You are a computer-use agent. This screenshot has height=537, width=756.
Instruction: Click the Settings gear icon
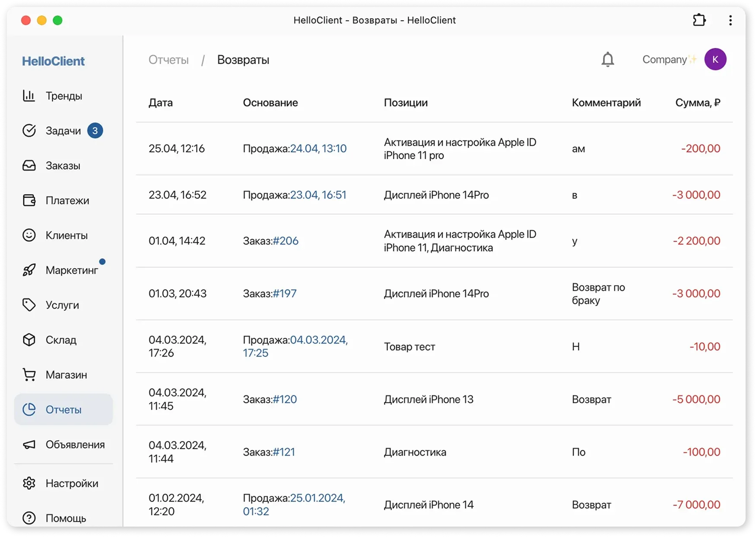click(x=29, y=483)
